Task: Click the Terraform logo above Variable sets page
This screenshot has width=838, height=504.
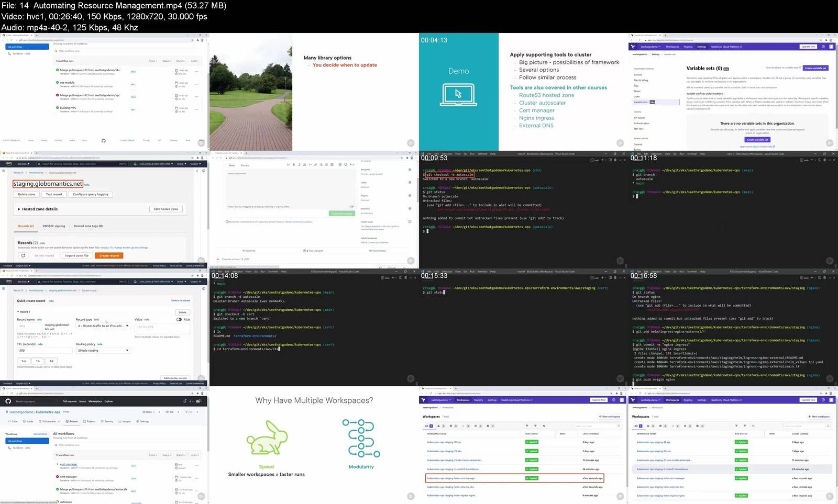Action: pos(633,47)
